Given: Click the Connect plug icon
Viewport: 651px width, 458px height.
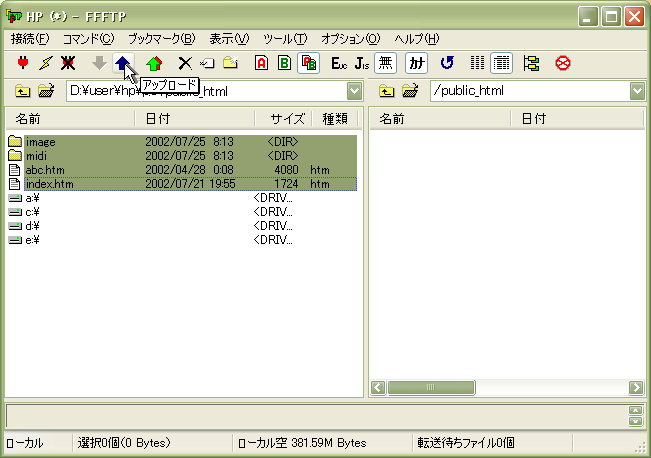Looking at the screenshot, I should pyautogui.click(x=23, y=63).
